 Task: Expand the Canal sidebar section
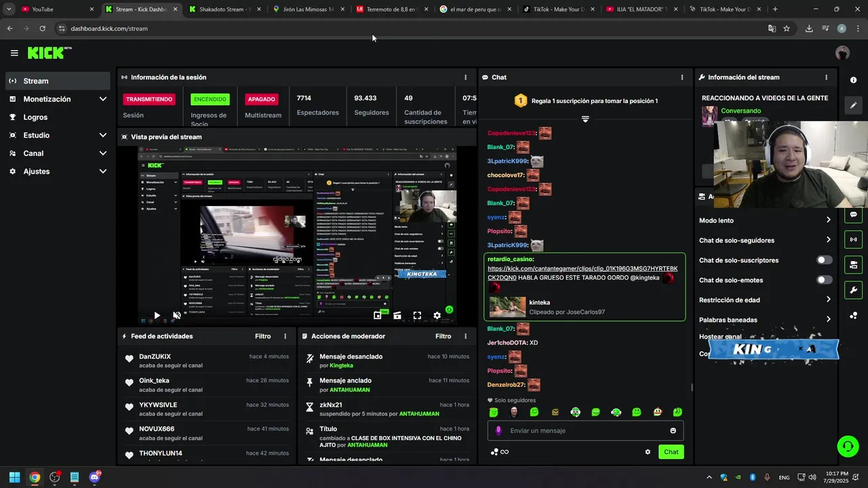(x=57, y=153)
